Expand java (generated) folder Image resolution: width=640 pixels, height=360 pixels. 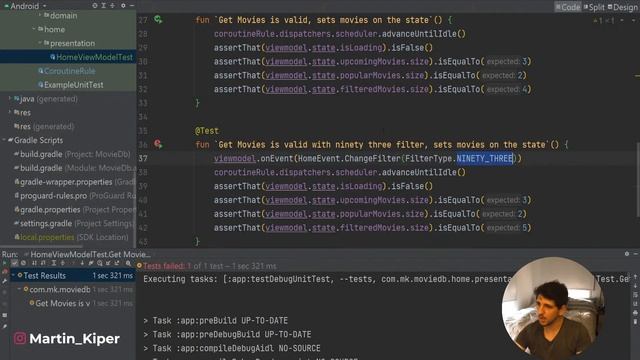pyautogui.click(x=10, y=99)
